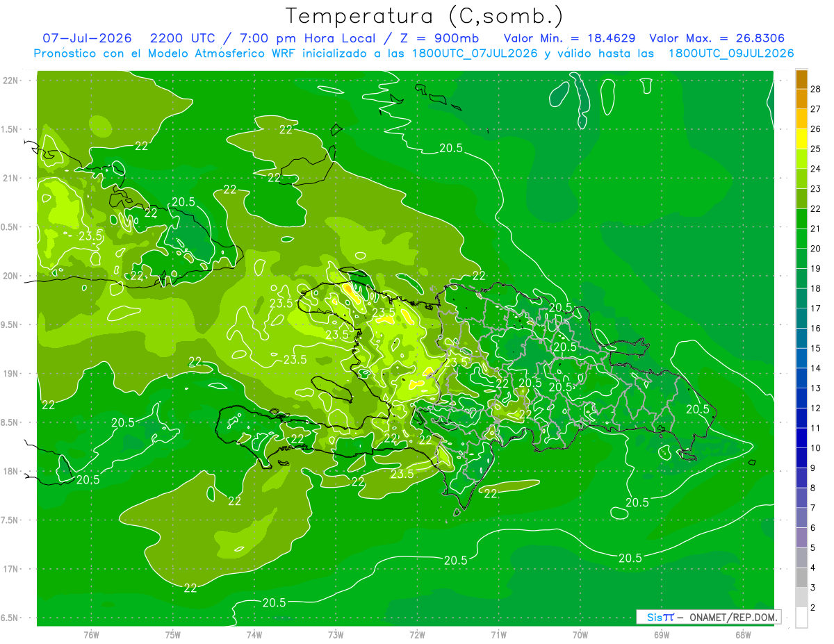
Task: Click the 75W longitude axis label
Action: tap(172, 635)
